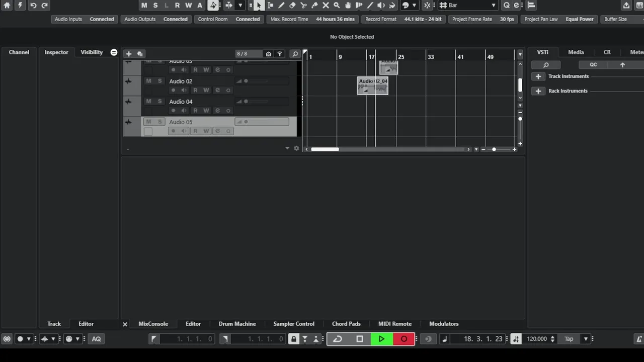Viewport: 644px width, 362px height.
Task: Click the Stop button in the transport
Action: point(360,339)
